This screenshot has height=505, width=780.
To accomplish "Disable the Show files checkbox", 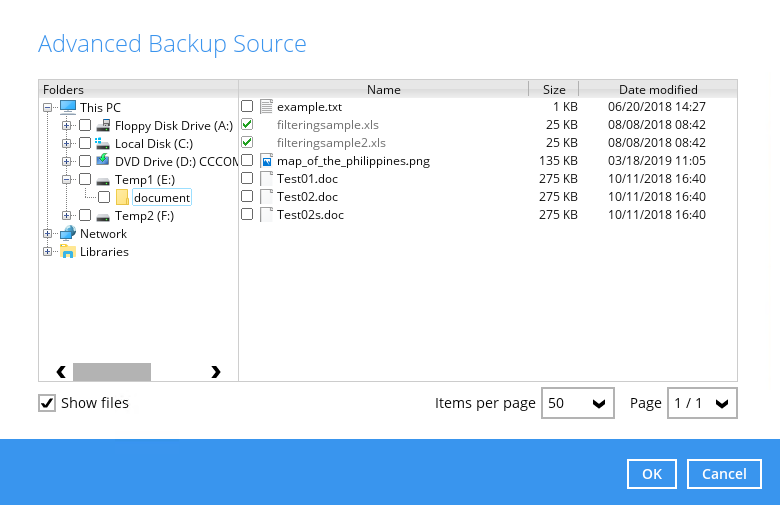I will [47, 403].
